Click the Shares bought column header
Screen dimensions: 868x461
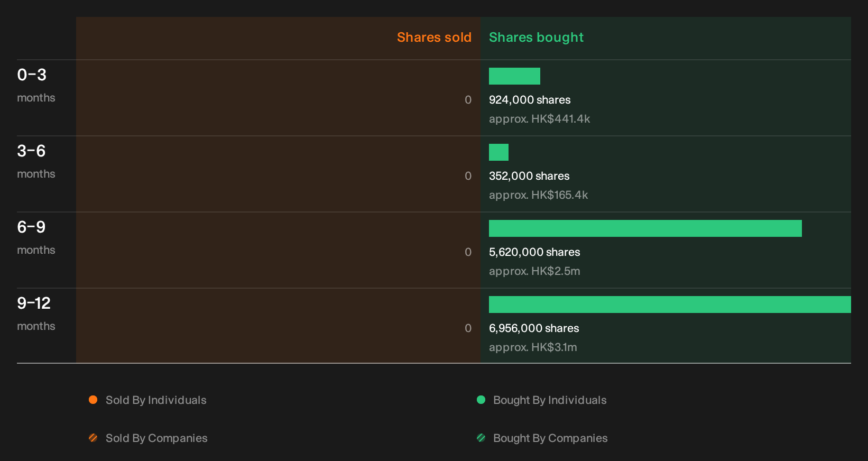536,38
